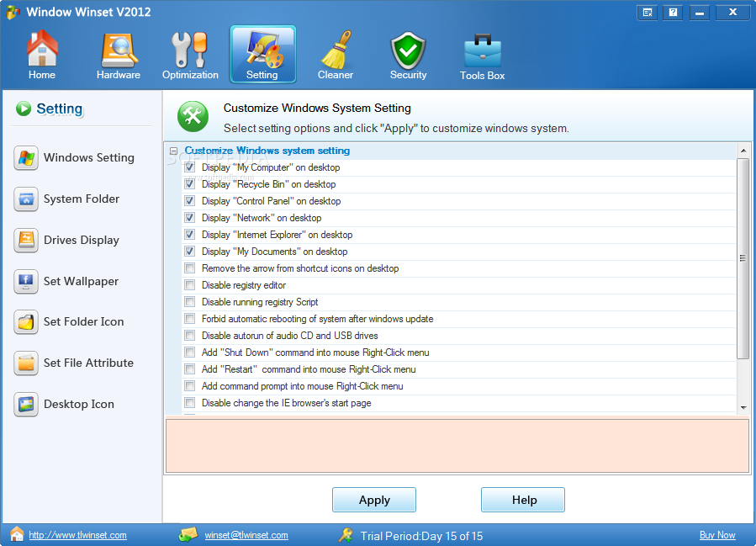Check Add "Restart" command to Right-Click menu
This screenshot has height=546, width=756.
tap(190, 369)
